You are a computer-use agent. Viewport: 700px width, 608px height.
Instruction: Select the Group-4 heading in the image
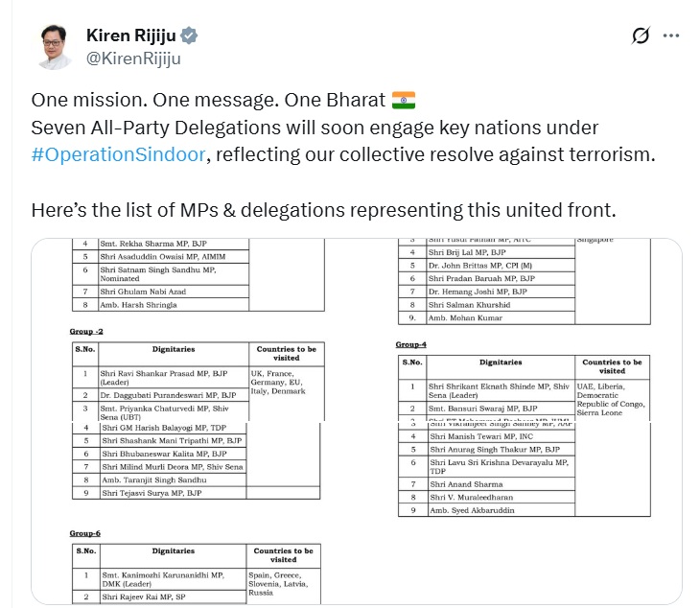click(410, 344)
